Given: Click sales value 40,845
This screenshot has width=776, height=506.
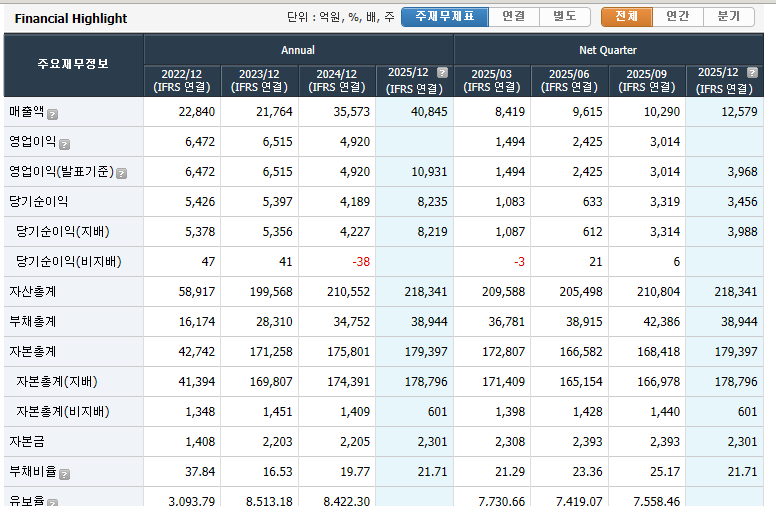Looking at the screenshot, I should coord(429,112).
